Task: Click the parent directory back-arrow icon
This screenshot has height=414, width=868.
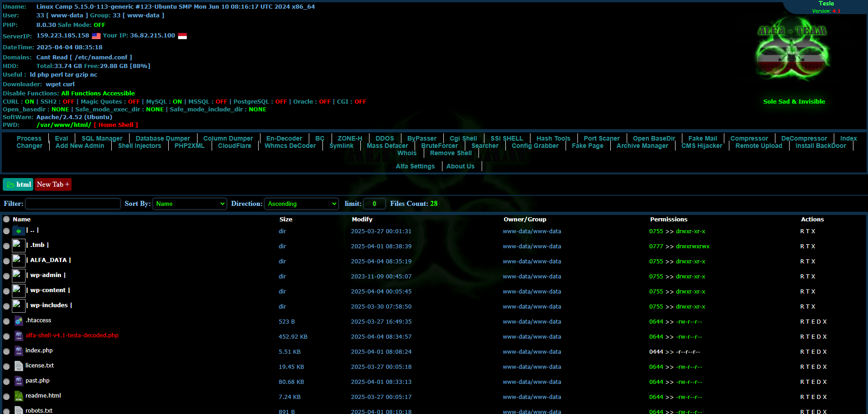Action: tap(19, 231)
